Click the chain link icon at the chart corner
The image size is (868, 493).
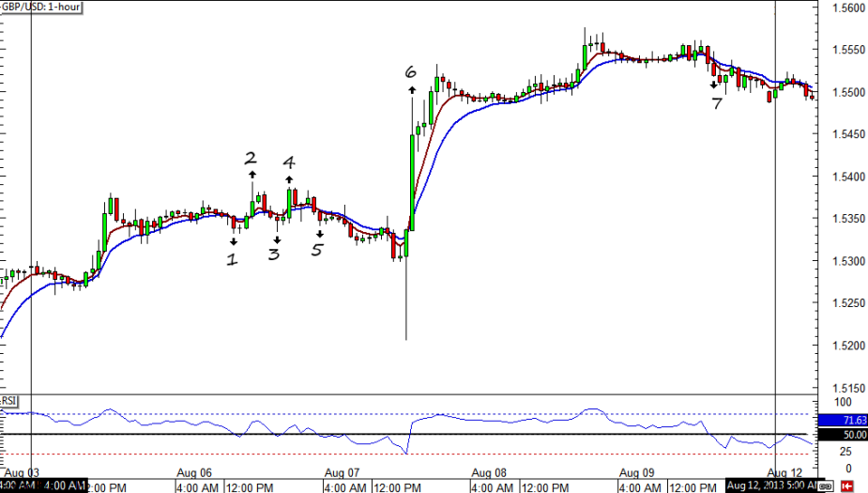[826, 485]
